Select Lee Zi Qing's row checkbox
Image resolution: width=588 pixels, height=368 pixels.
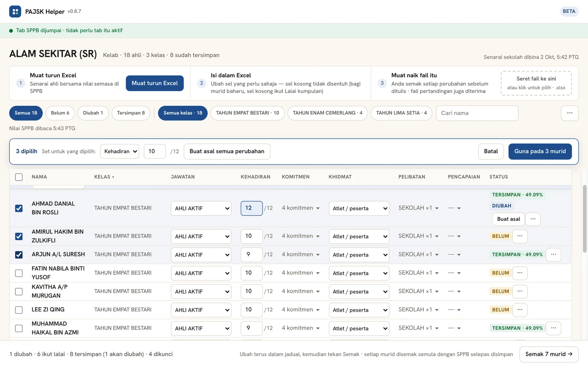click(19, 310)
